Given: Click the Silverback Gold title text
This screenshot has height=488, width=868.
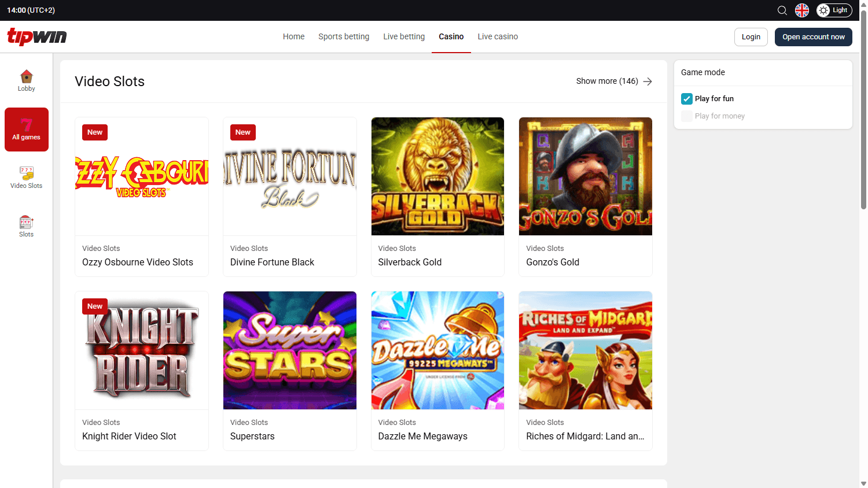Looking at the screenshot, I should [x=410, y=263].
